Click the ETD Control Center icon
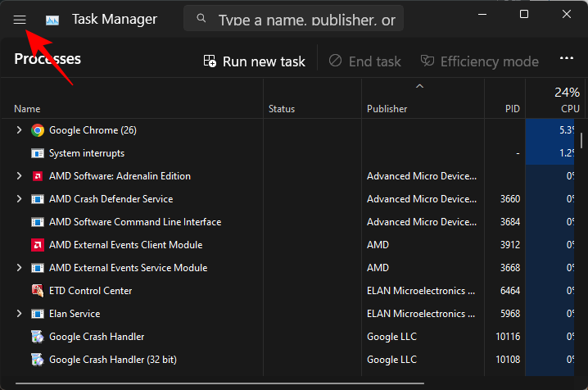Viewport: 588px width, 390px height. click(38, 291)
